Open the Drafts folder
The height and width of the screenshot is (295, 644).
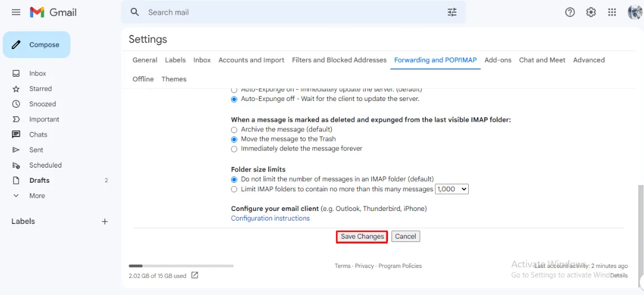(x=39, y=180)
